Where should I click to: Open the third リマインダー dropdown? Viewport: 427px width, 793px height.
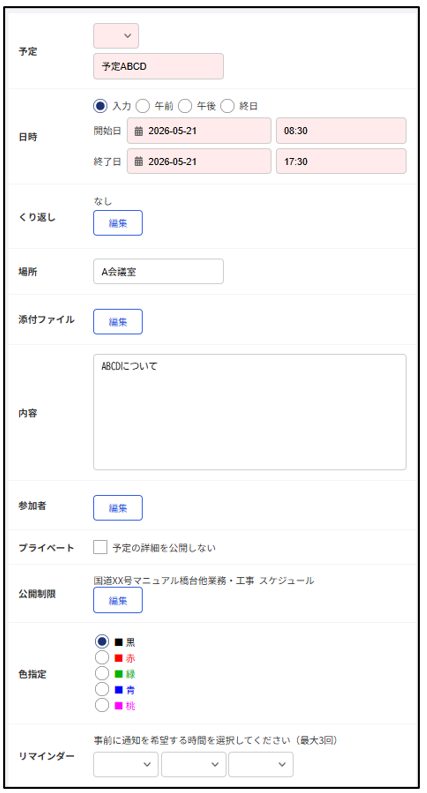pos(261,764)
